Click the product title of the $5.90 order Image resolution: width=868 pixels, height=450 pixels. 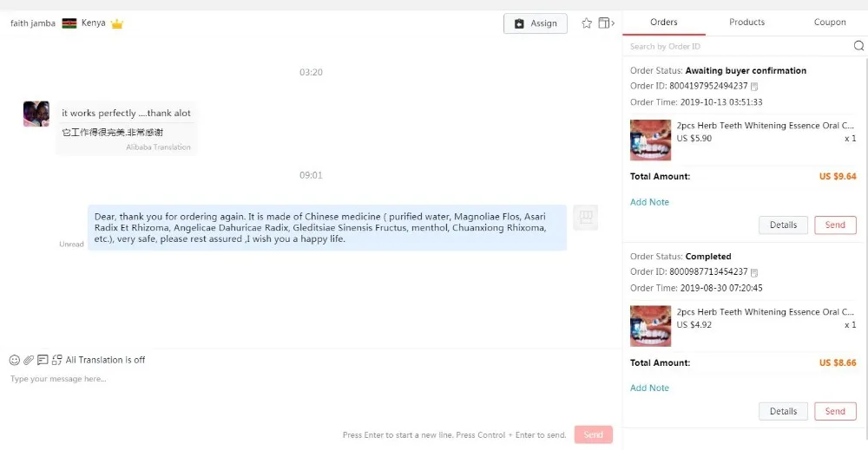point(765,126)
